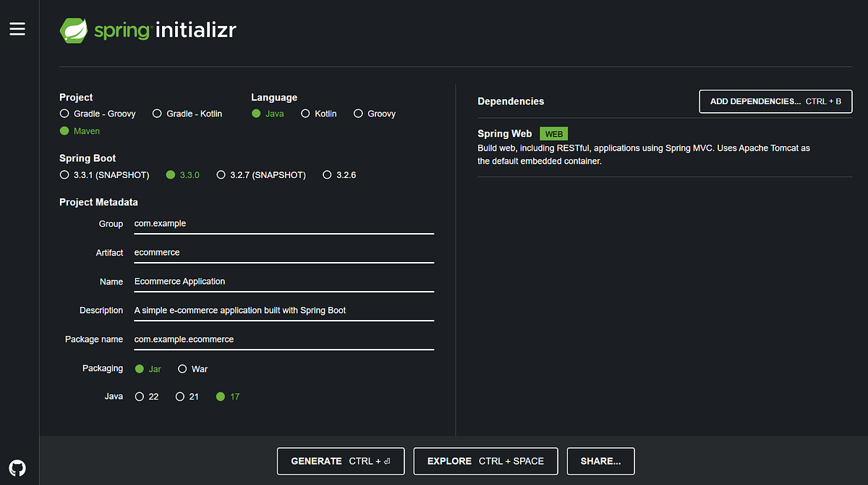Focus the Artifact text field
The width and height of the screenshot is (868, 485).
tap(282, 253)
